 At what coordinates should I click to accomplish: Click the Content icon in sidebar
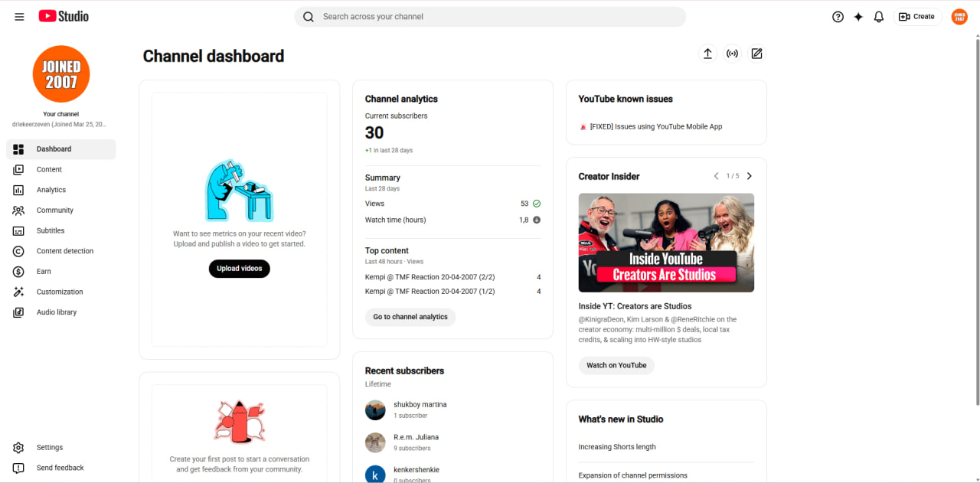18,170
